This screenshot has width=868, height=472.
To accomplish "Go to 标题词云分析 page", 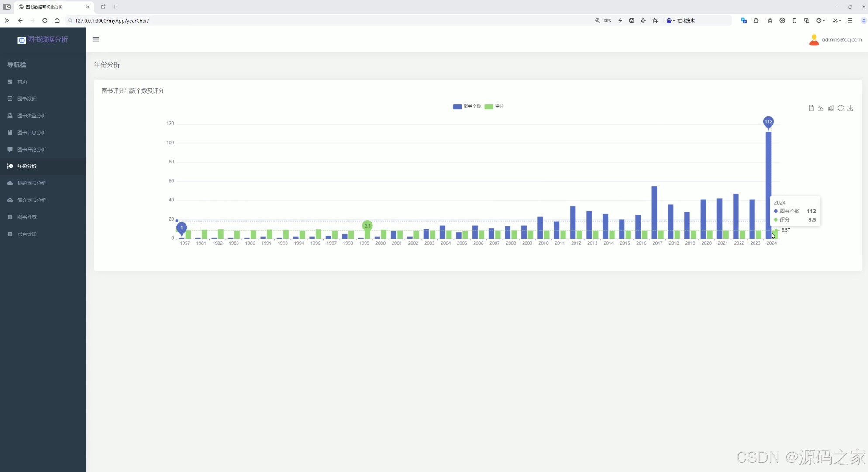I will click(31, 183).
